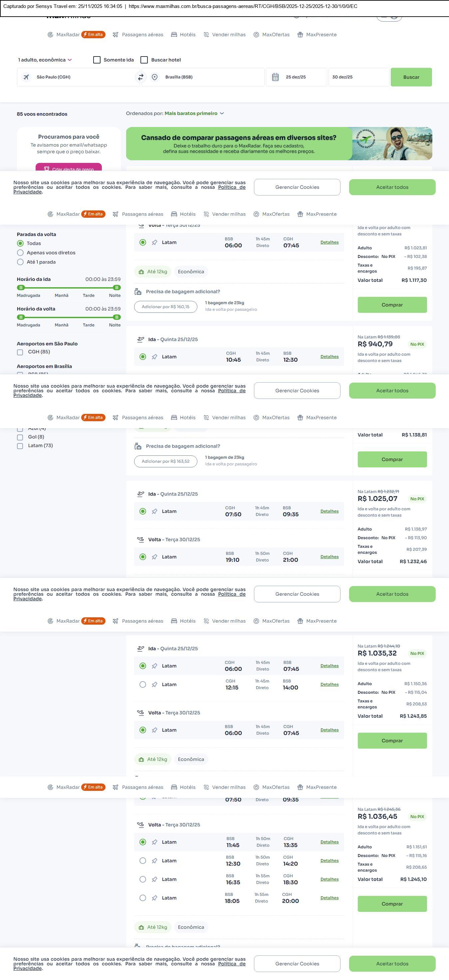This screenshot has width=449, height=980.
Task: Tick the Buscar hotel checkbox
Action: coord(144,60)
